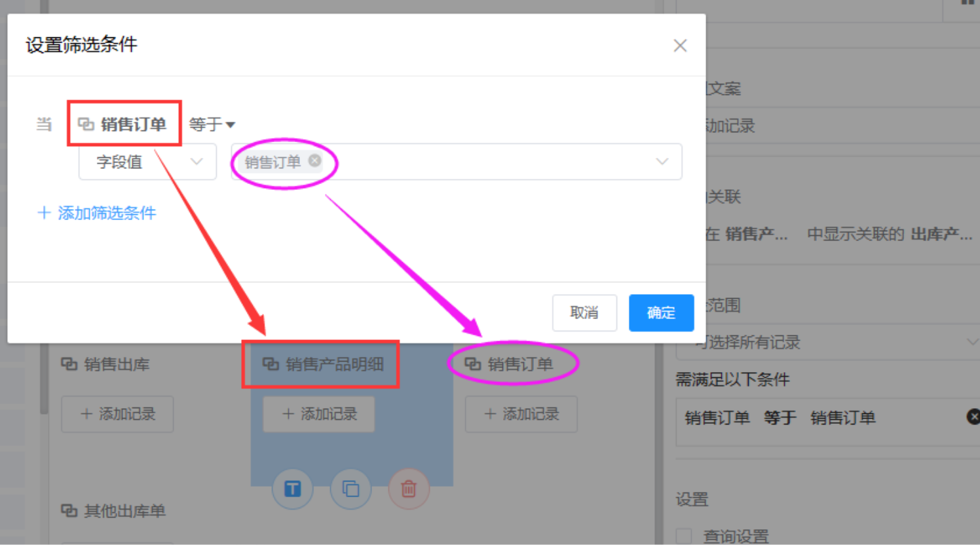Toggle the 查询设置 checkbox
The height and width of the screenshot is (545, 980).
684,536
